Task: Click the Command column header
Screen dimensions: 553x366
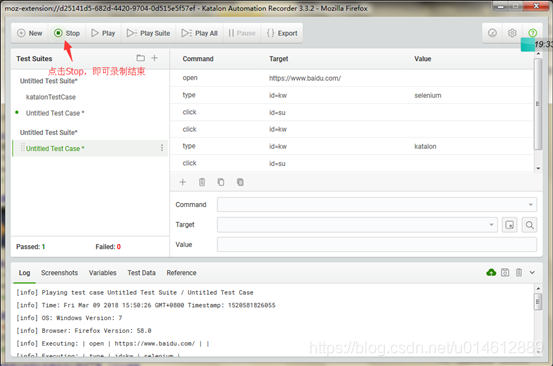Action: coord(198,59)
